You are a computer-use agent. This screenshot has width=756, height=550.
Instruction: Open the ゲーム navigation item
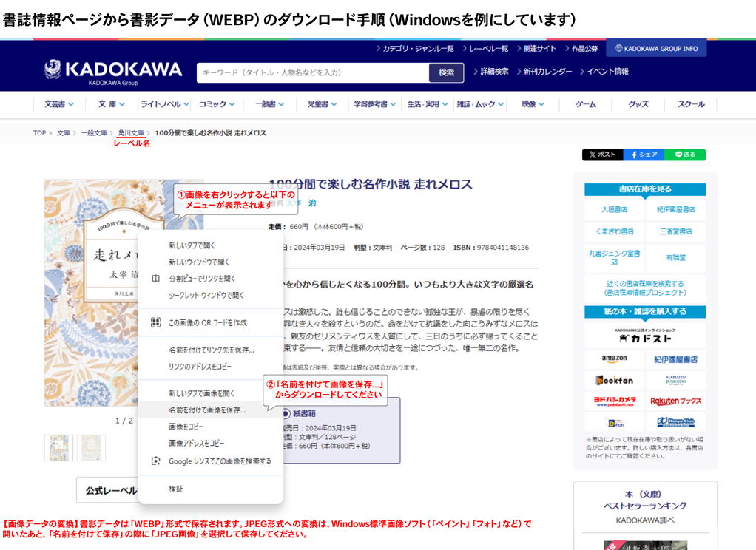point(586,104)
